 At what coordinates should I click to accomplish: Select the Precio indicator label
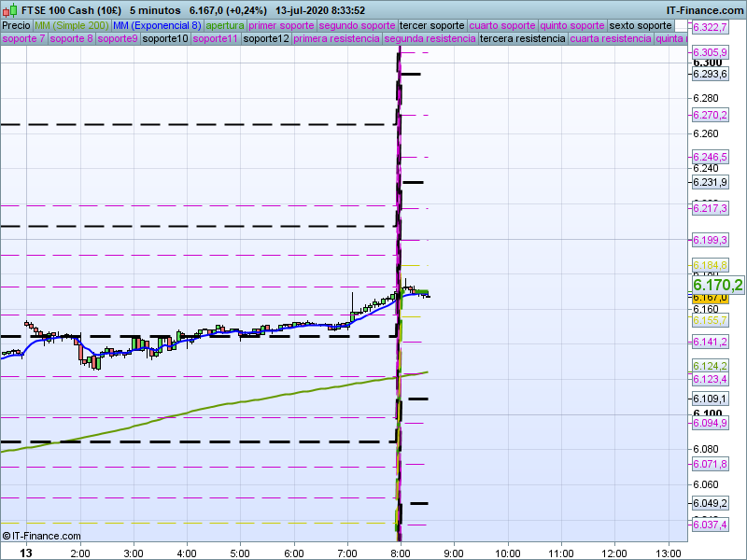pos(16,25)
